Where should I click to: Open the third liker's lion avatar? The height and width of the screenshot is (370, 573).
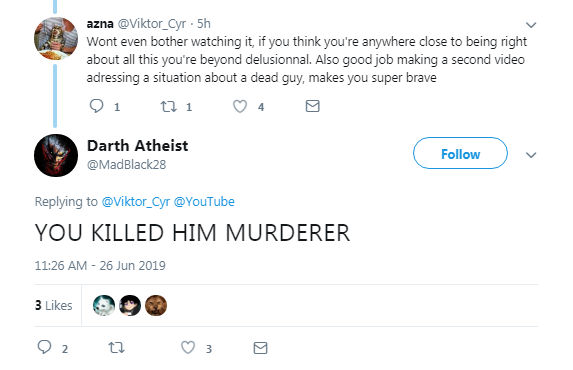point(156,305)
